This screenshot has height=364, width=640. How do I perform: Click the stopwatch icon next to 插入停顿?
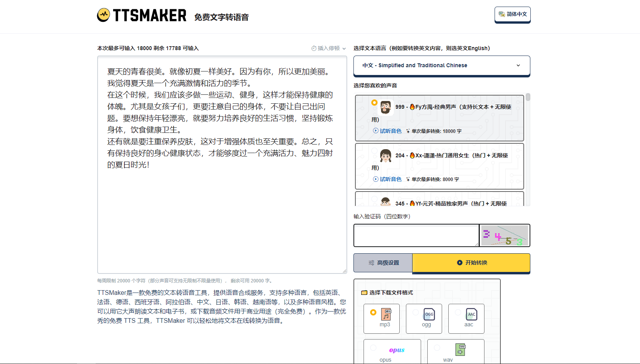[x=313, y=48]
